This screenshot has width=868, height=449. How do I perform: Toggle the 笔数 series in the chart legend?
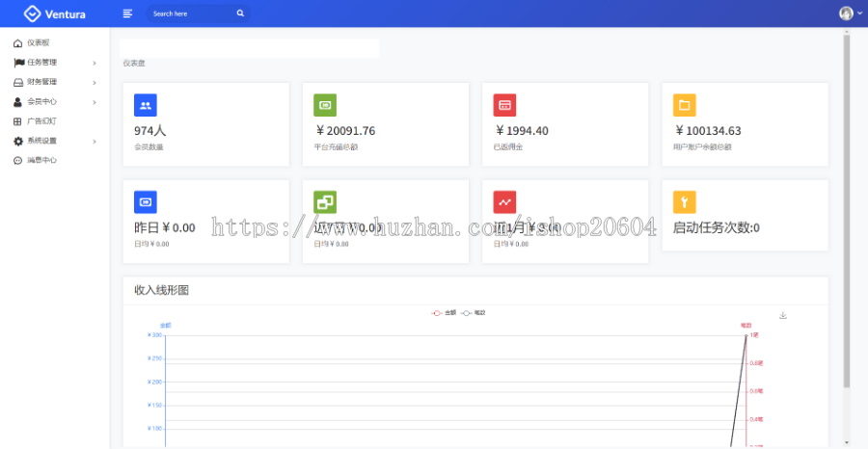click(x=474, y=313)
